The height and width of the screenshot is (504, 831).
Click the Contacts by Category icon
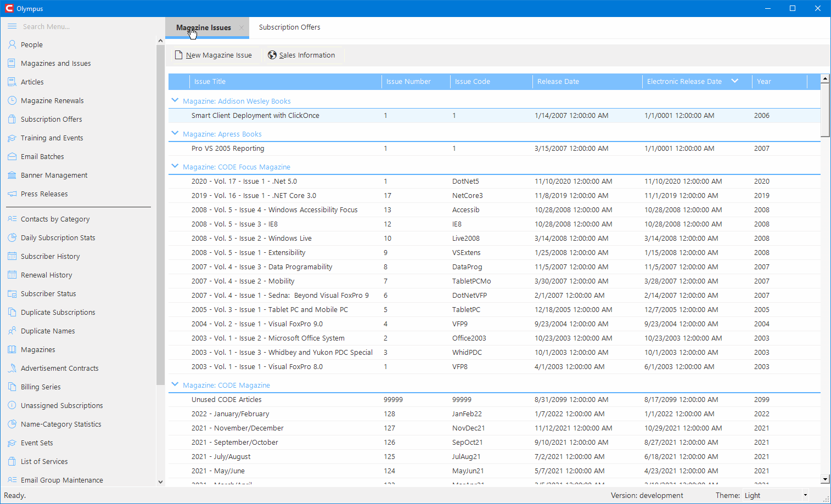[12, 219]
